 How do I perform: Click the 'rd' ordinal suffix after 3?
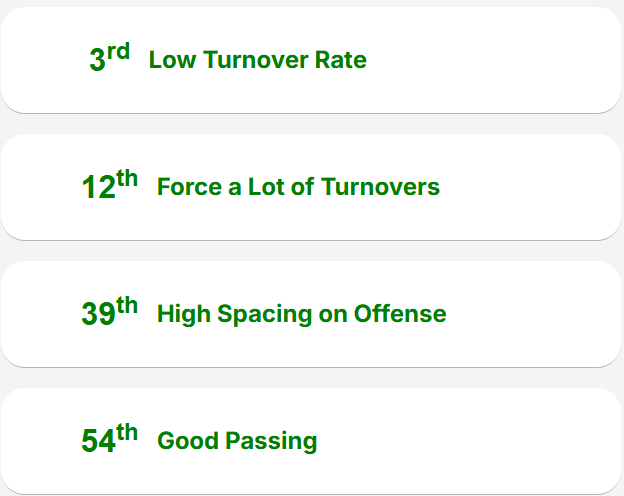coord(118,51)
